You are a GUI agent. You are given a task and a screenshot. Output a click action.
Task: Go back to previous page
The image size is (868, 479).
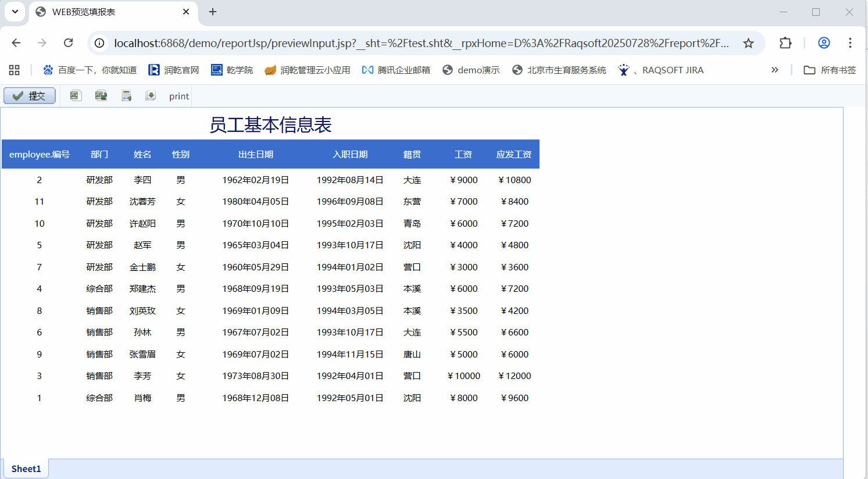[x=16, y=43]
